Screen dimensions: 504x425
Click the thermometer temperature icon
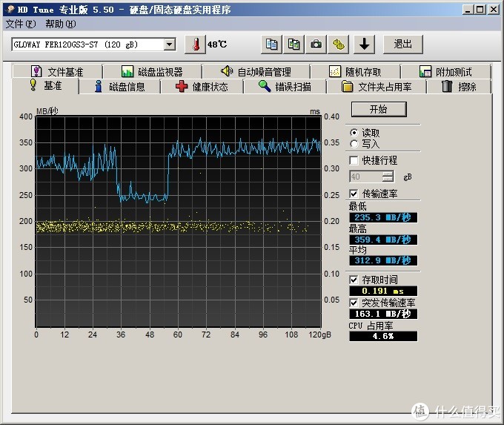(x=195, y=44)
